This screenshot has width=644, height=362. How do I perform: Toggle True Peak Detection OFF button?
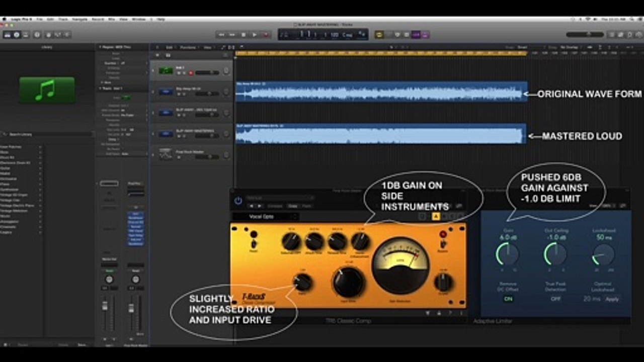(x=555, y=299)
